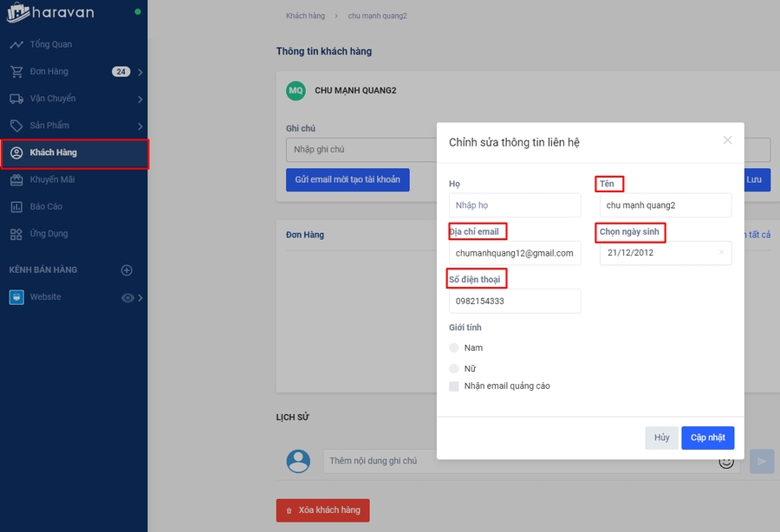Click the Tổng Quan chart icon
The width and height of the screenshot is (780, 532).
(16, 44)
